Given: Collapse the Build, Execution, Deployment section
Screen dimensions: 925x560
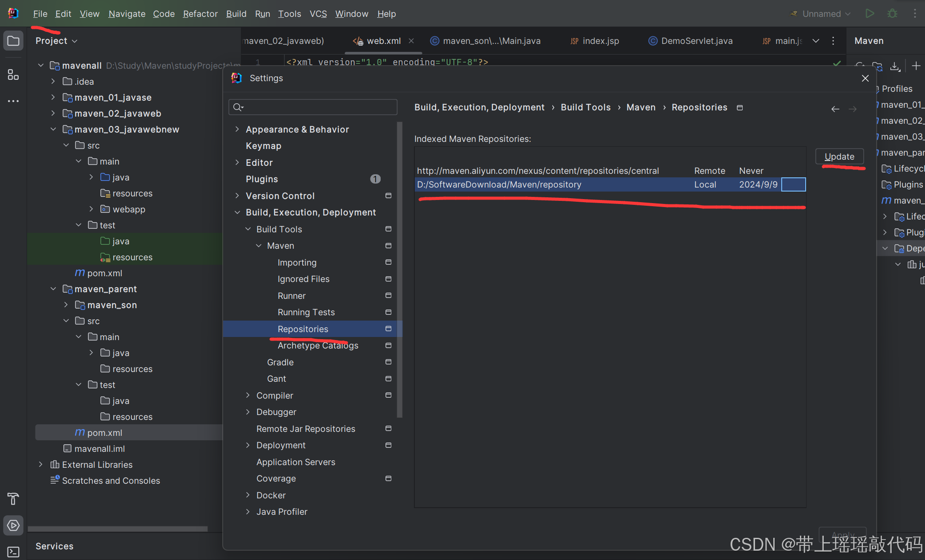Looking at the screenshot, I should pyautogui.click(x=237, y=213).
